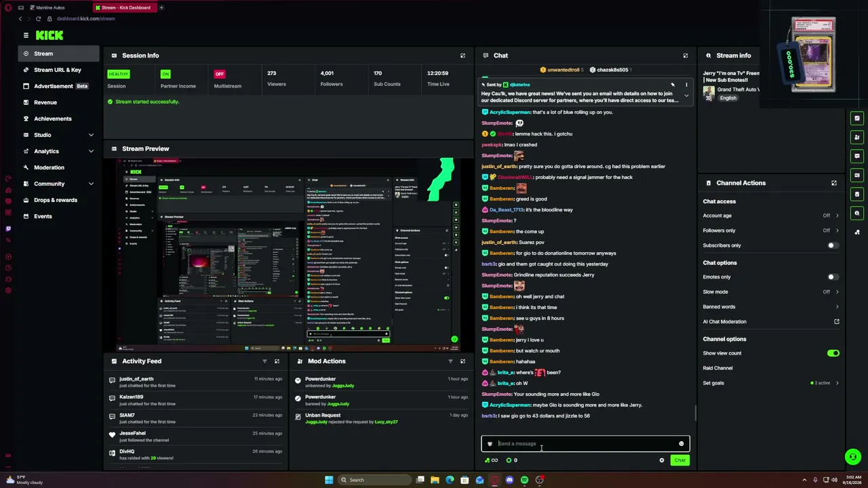Click the Grand Theft Auto category thumbnail
868x488 pixels.
(x=709, y=93)
